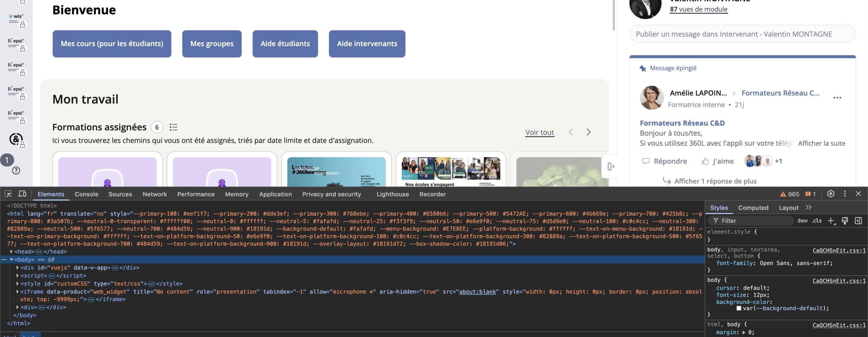Expand the margin shorthand property triangle
868x337 pixels.
click(744, 332)
